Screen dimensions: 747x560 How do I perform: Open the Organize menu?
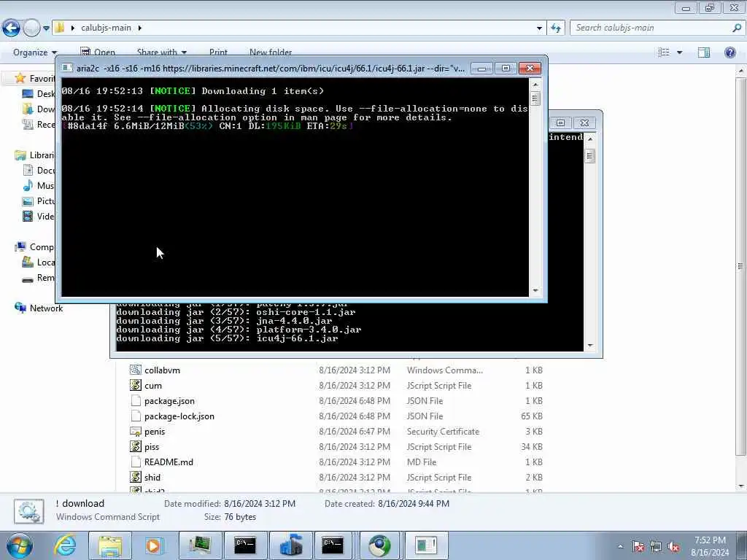(x=35, y=52)
